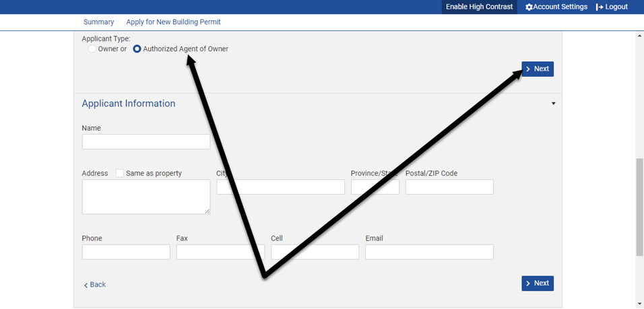
Task: Click into the Name input field
Action: click(x=146, y=142)
